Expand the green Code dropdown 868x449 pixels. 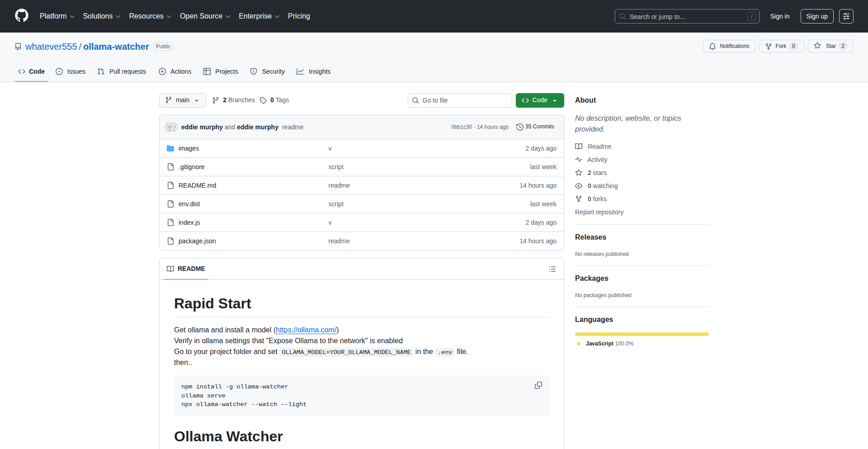point(539,100)
